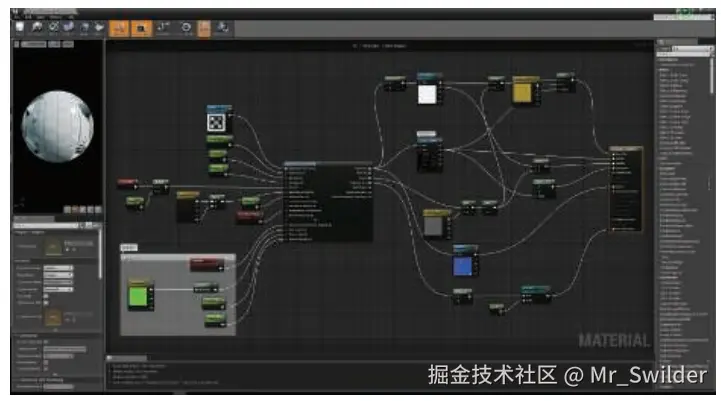Select the first preview shape icon under viewport
This screenshot has width=721, height=401.
(68, 210)
